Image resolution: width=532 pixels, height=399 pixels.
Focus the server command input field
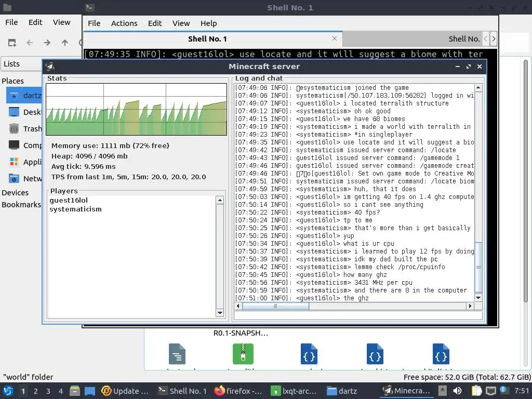358,315
